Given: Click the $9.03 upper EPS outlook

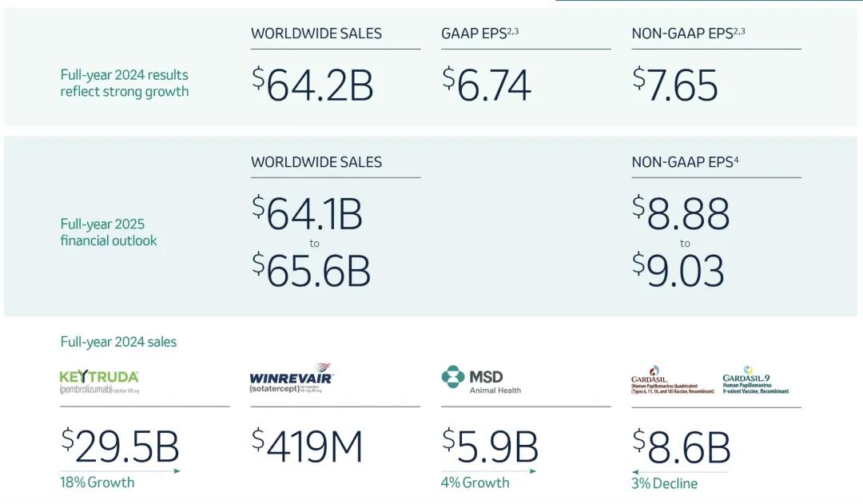Looking at the screenshot, I should pyautogui.click(x=678, y=271).
